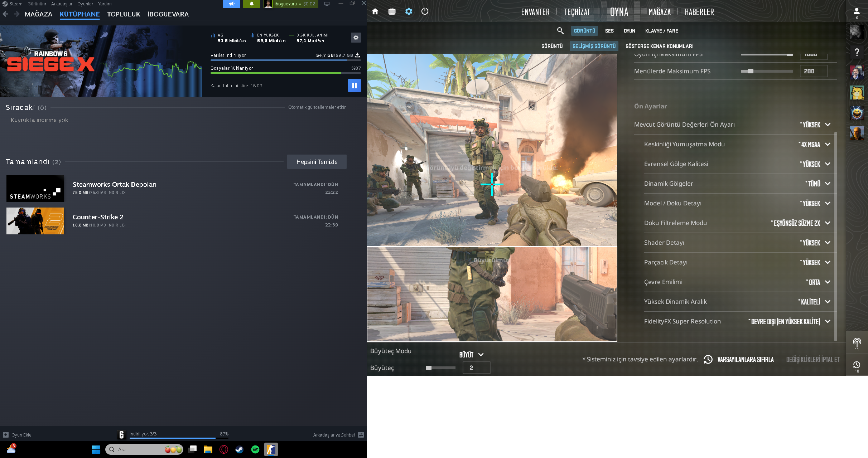
Task: Go to Steam TOPLULUK section
Action: tap(124, 14)
